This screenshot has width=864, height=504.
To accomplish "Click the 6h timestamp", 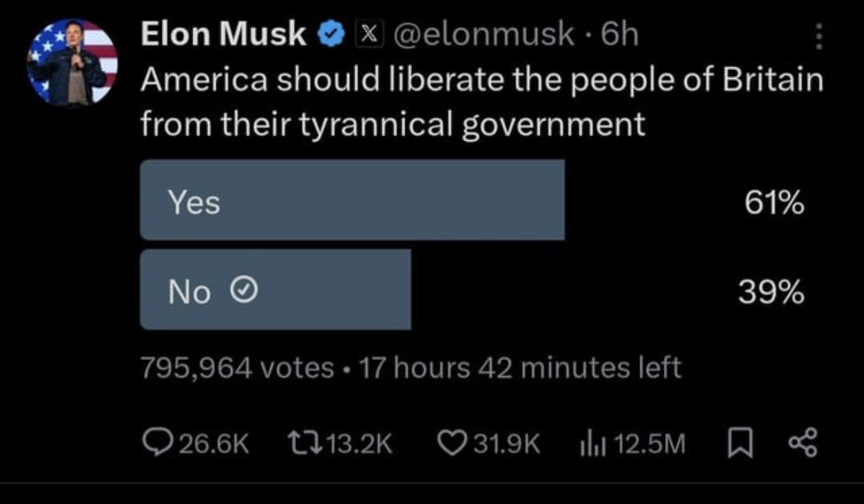I will point(620,35).
